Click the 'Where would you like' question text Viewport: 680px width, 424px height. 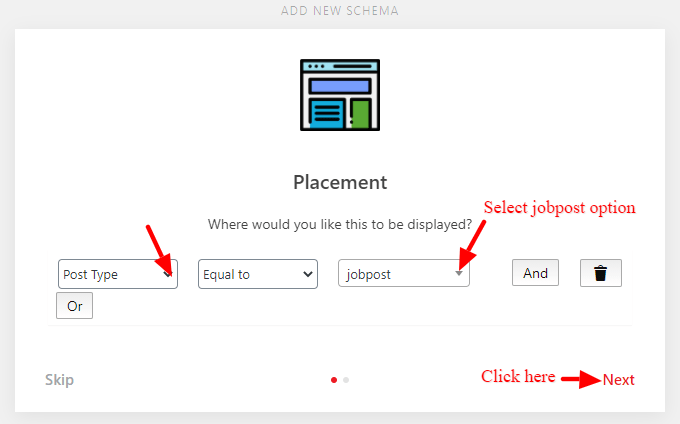(340, 225)
